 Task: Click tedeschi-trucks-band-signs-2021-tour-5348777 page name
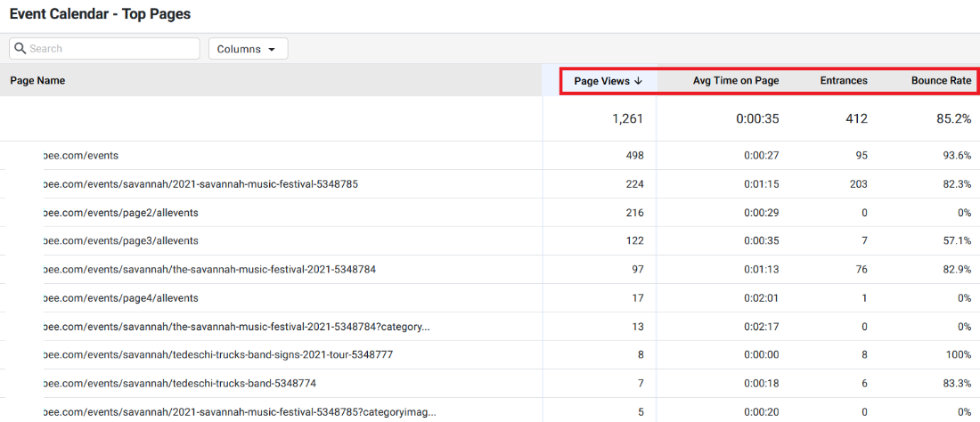tap(218, 355)
